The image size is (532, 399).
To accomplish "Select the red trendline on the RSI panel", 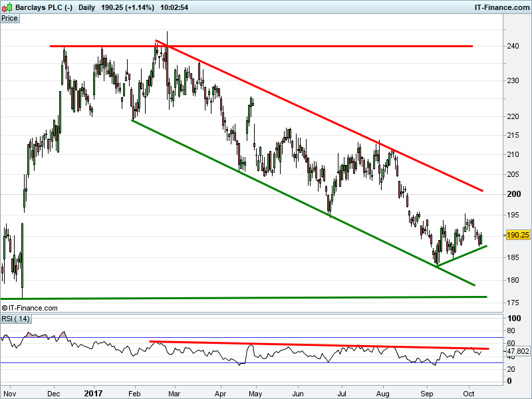I will coord(319,345).
